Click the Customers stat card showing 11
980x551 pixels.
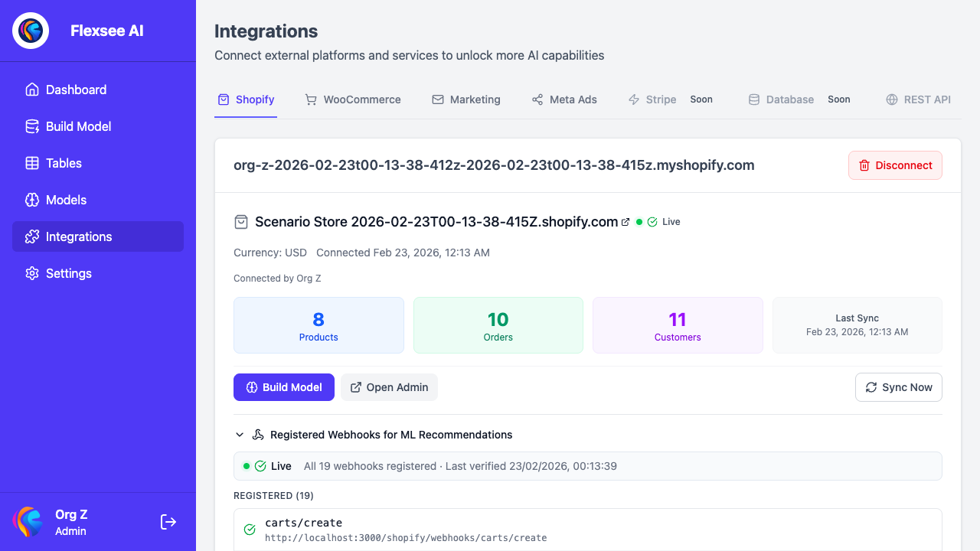coord(677,324)
